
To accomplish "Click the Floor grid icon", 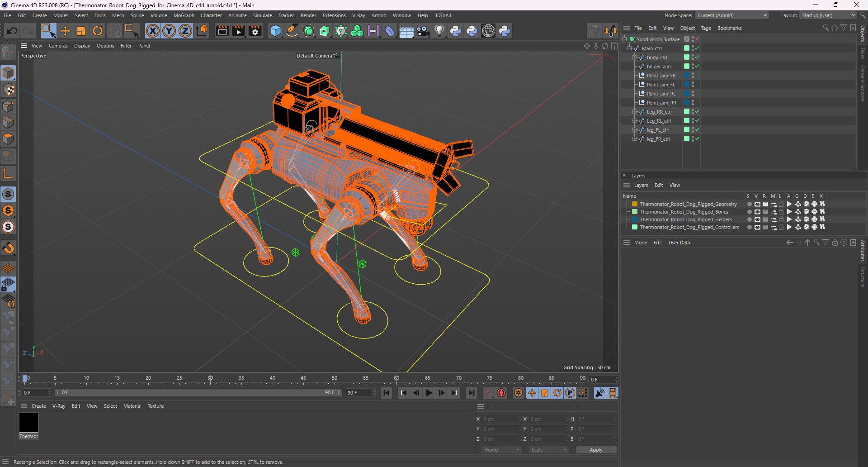I will click(x=406, y=31).
